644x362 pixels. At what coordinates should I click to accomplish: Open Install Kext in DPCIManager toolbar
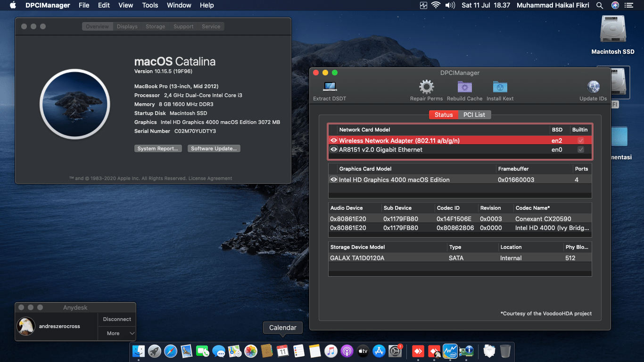pos(500,87)
